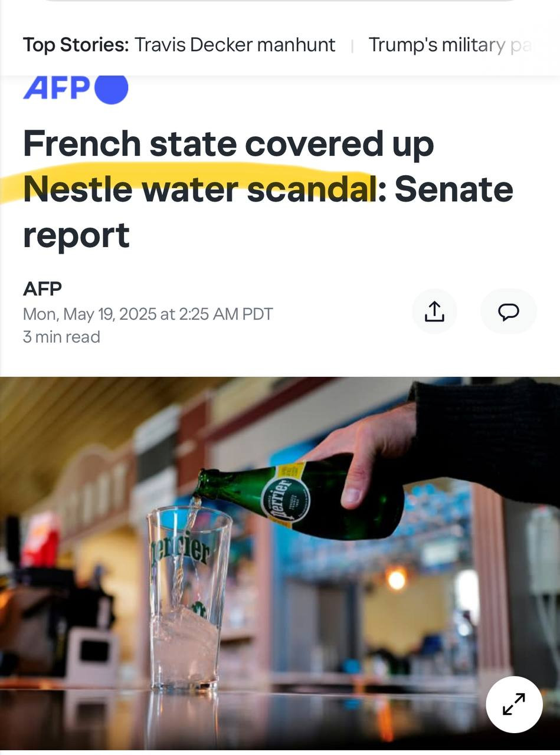Open the comments speech bubble icon
This screenshot has width=560, height=755.
508,311
